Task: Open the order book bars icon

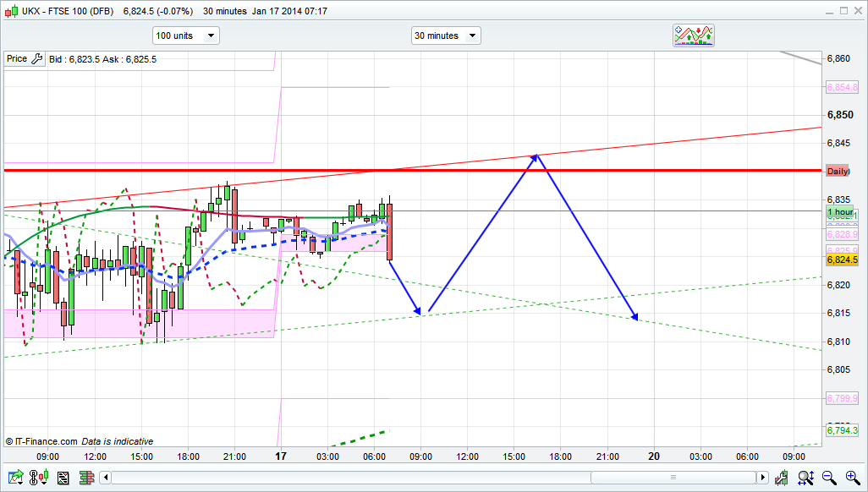Action: point(85,478)
